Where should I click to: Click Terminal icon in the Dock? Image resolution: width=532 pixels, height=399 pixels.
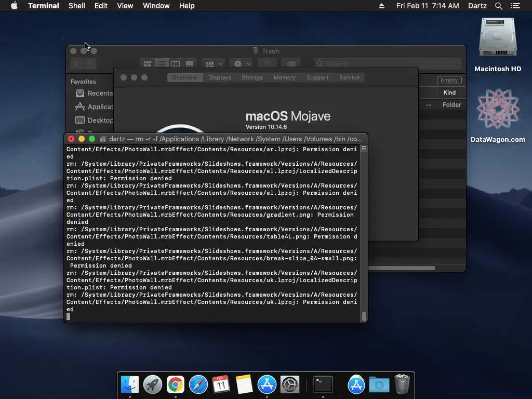pos(323,384)
